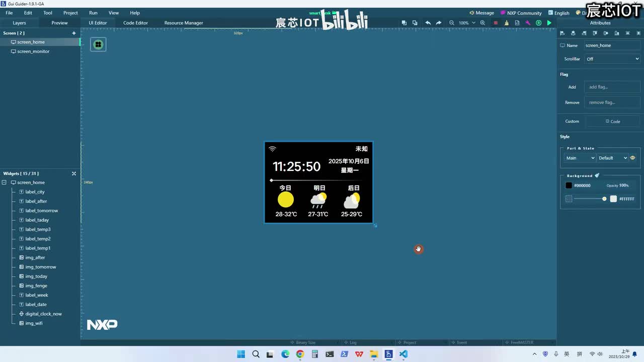
Task: Close the Widgets panel with X icon
Action: pos(74,173)
